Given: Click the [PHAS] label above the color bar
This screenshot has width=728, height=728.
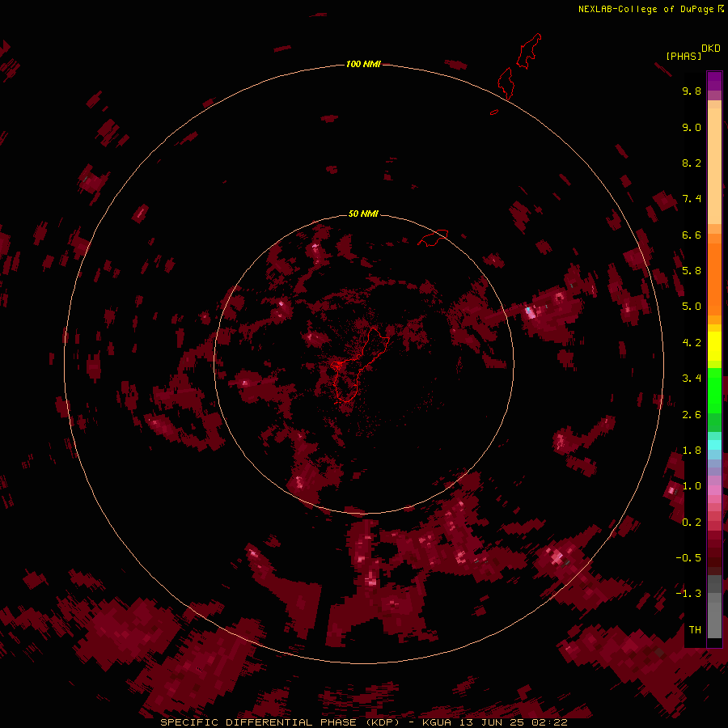Looking at the screenshot, I should [684, 56].
